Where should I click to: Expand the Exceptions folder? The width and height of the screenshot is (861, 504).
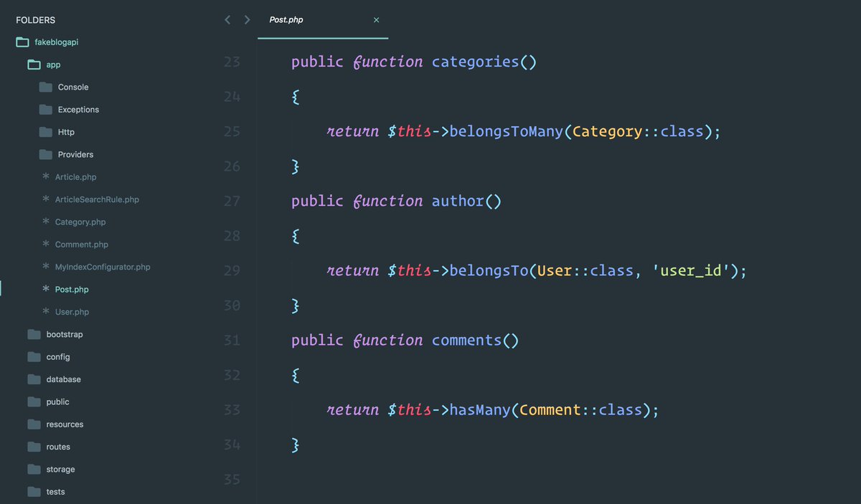click(x=78, y=110)
